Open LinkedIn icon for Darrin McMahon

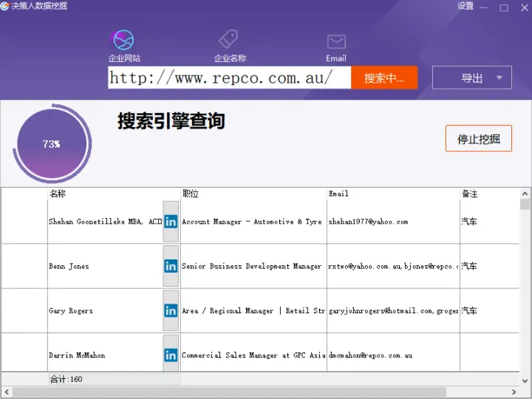[171, 355]
